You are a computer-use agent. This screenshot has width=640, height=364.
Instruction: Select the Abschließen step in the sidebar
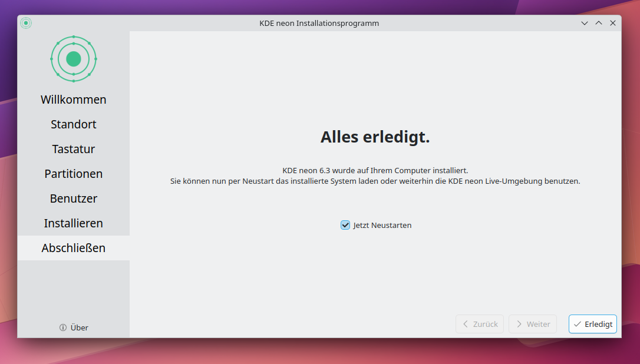coord(74,248)
